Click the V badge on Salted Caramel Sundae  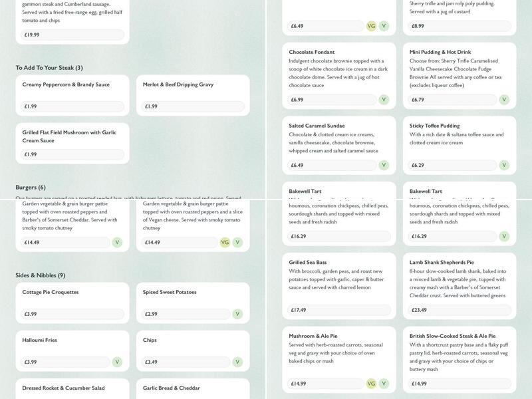coord(384,166)
